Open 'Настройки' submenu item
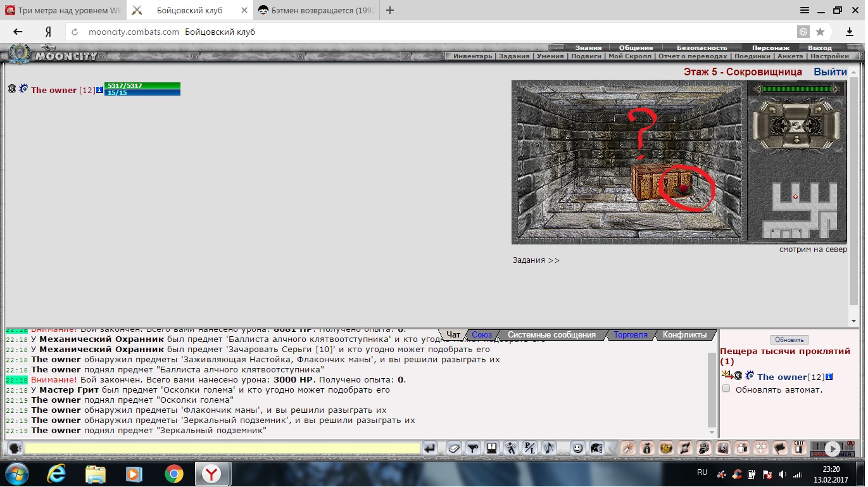The height and width of the screenshot is (487, 868). [829, 56]
